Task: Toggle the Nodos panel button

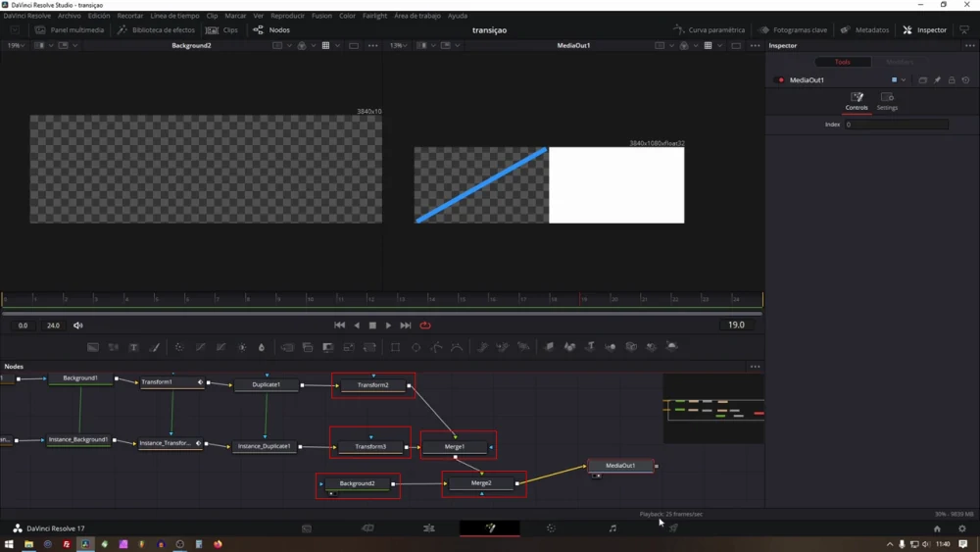Action: tap(271, 30)
